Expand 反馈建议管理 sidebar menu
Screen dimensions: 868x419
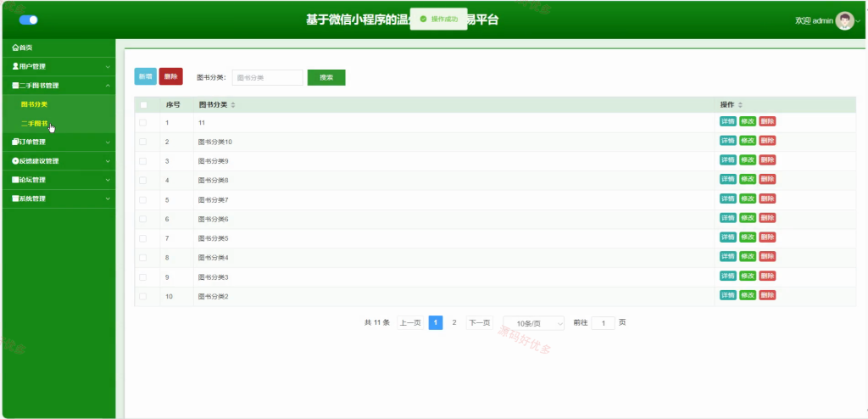(58, 160)
